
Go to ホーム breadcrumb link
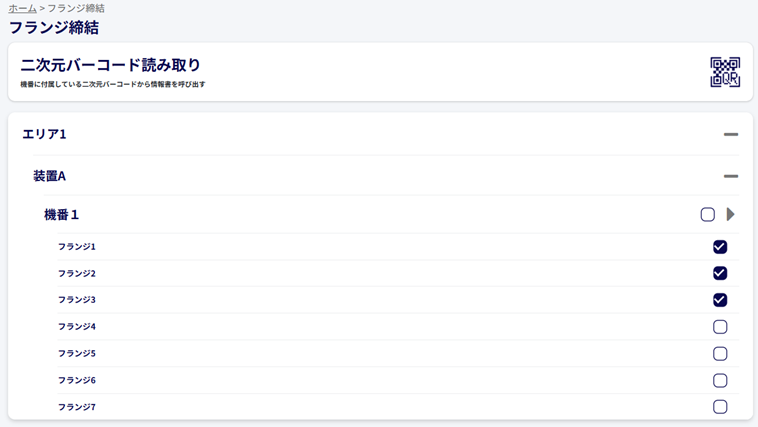click(22, 8)
